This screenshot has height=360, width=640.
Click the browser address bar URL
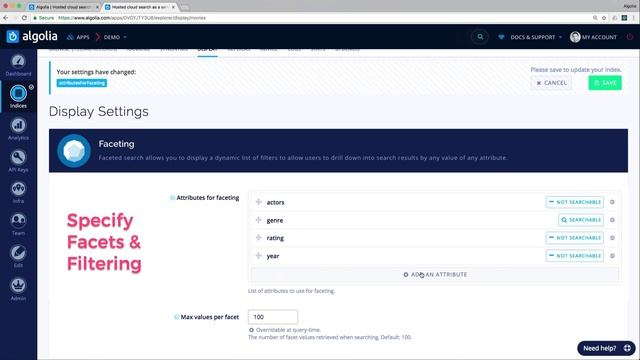(131, 18)
